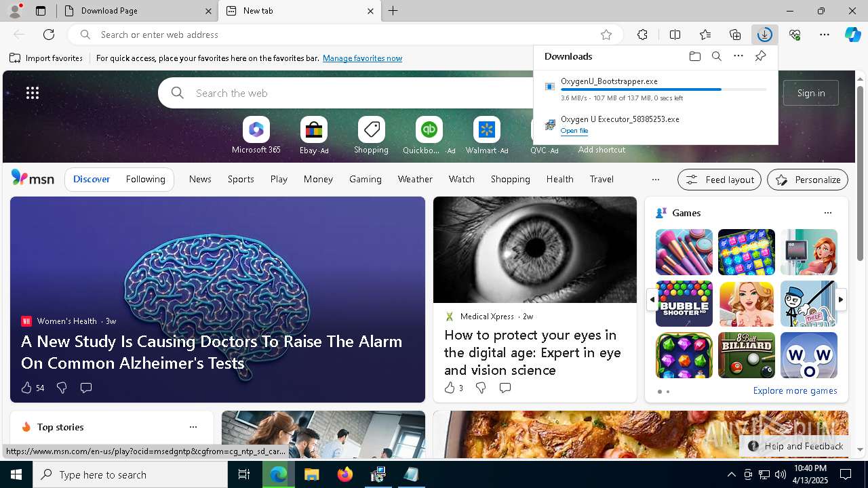Open the Walmart ad shortcut
Viewport: 868px width, 488px height.
click(x=486, y=136)
